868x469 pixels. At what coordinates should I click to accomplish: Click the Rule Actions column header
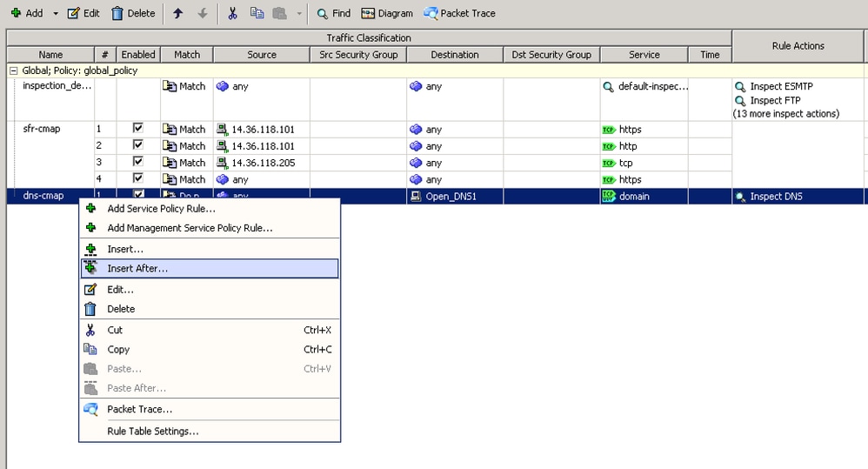click(798, 46)
